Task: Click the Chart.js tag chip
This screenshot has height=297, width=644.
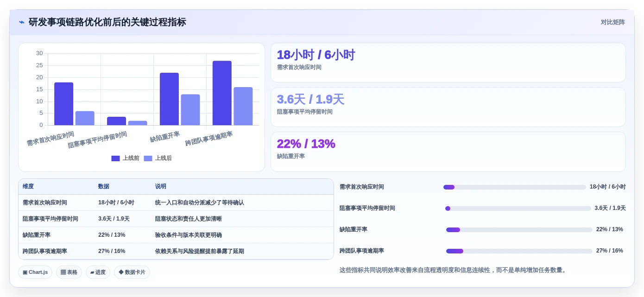Action: tap(35, 272)
